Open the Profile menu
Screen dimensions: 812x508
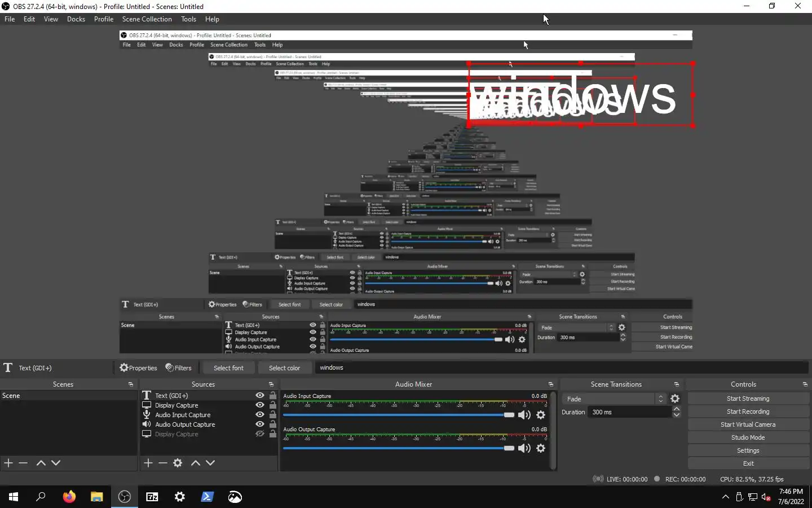coord(104,19)
